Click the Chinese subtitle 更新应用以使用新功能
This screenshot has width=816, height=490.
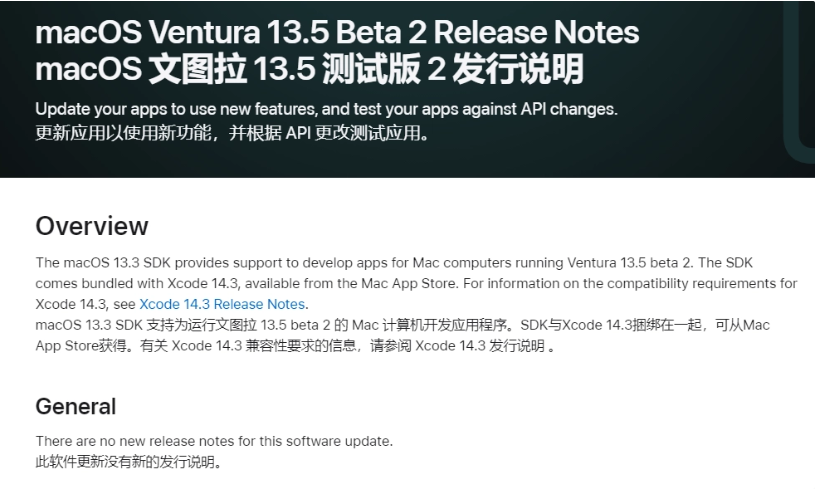pos(123,133)
